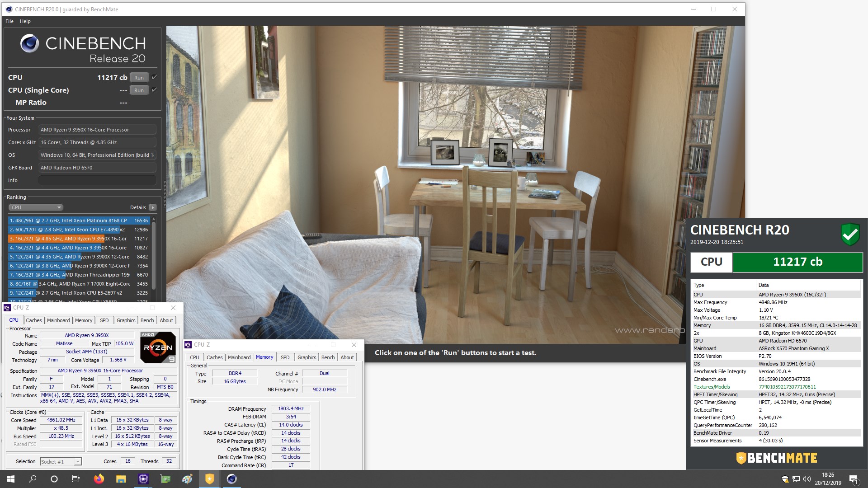Toggle the CPU Single Core test checkbox

(x=154, y=90)
